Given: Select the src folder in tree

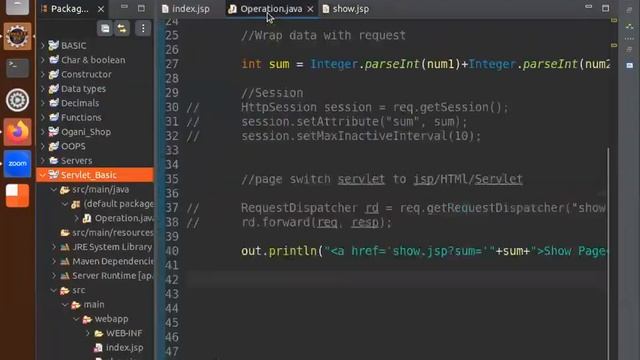Looking at the screenshot, I should (73, 290).
